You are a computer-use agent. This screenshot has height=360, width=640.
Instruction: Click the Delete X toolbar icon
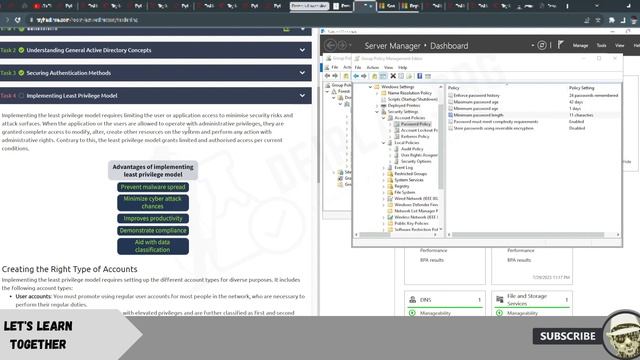393,76
